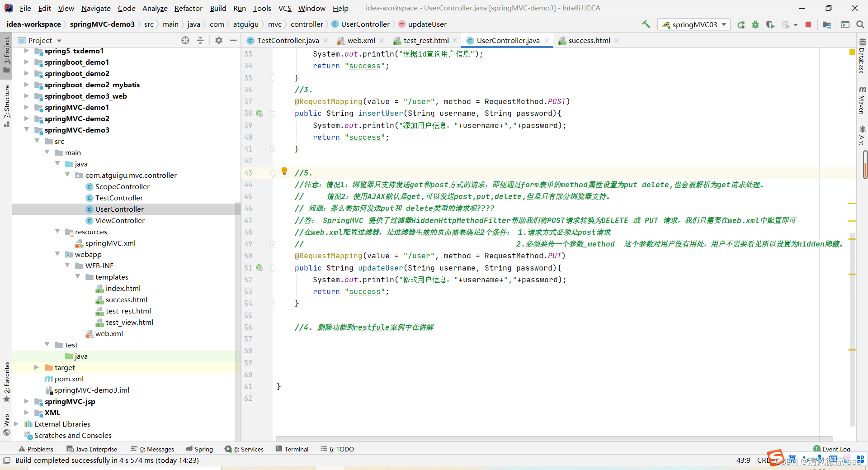Open the Maven tool window
The width and height of the screenshot is (868, 470).
862,100
